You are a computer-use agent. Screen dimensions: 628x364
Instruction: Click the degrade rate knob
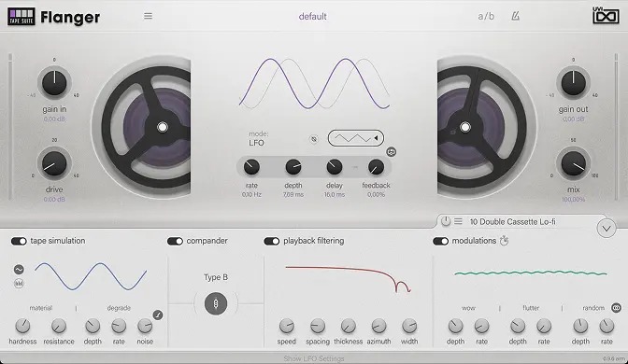coord(119,326)
